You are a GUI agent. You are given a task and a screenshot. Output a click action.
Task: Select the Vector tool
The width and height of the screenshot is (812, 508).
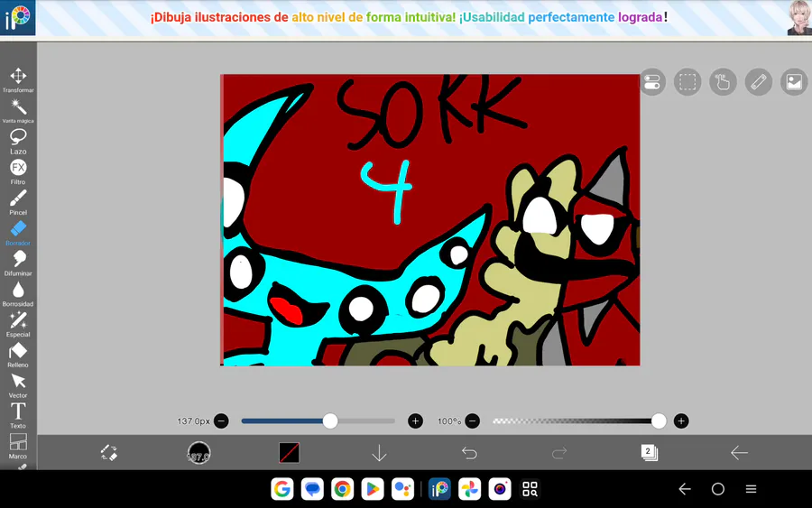click(x=18, y=385)
